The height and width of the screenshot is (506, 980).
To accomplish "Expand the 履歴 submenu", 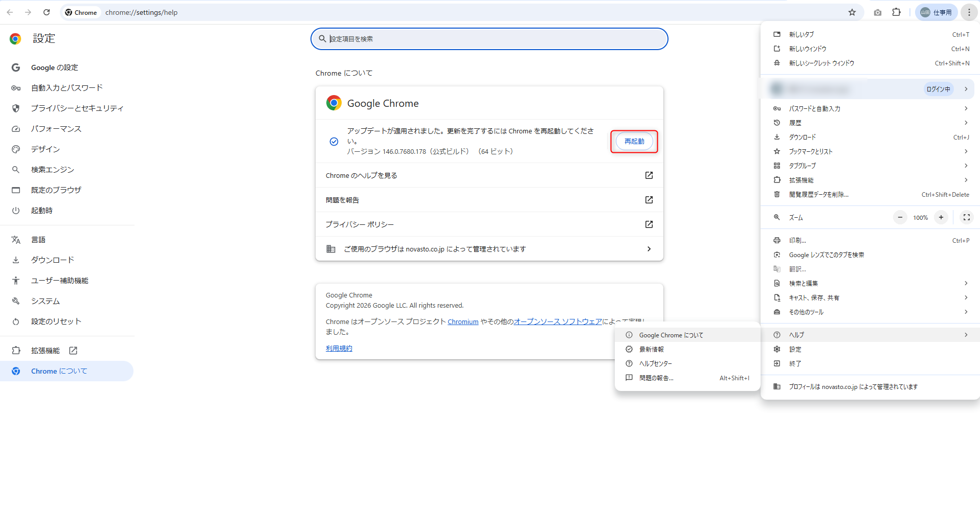I will click(x=871, y=123).
